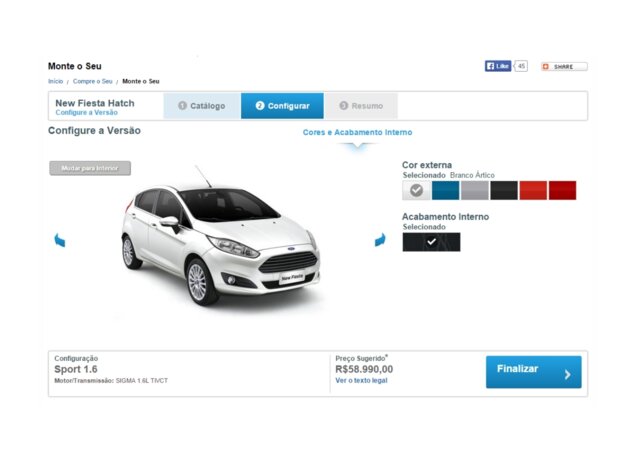This screenshot has width=635, height=450.
Task: Follow the Compre o Seu breadcrumb link
Action: point(93,81)
